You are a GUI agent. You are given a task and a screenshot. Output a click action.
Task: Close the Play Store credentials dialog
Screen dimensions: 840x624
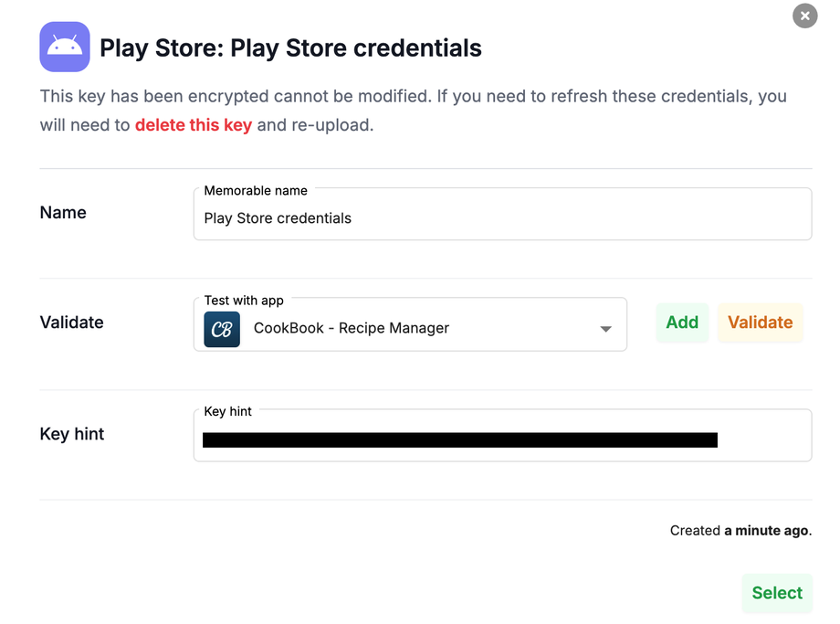click(x=804, y=16)
